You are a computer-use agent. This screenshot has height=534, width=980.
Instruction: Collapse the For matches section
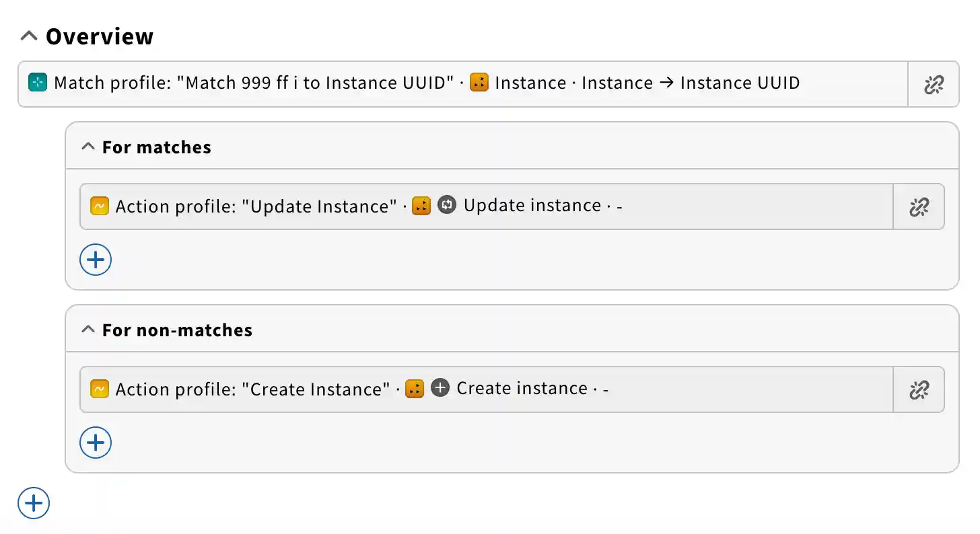click(x=87, y=147)
